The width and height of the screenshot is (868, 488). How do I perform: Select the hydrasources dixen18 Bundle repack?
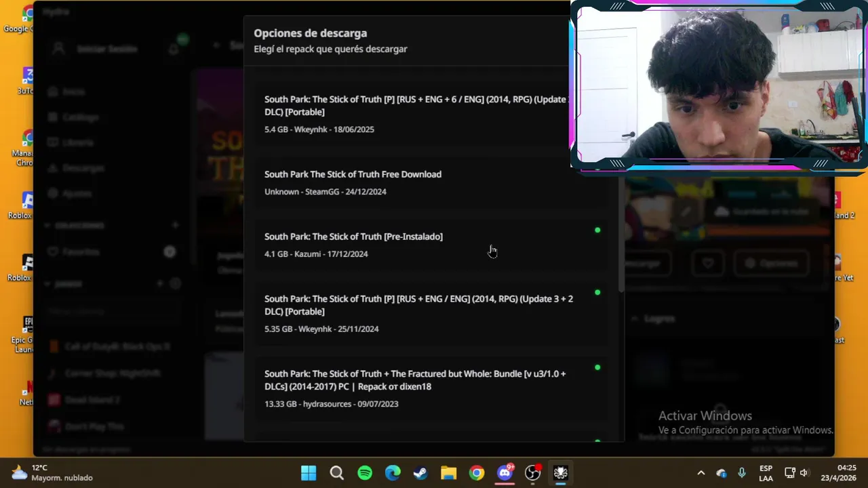431,388
